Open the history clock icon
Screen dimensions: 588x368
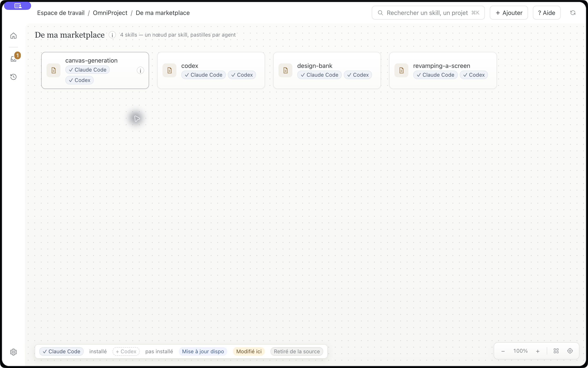(x=13, y=77)
